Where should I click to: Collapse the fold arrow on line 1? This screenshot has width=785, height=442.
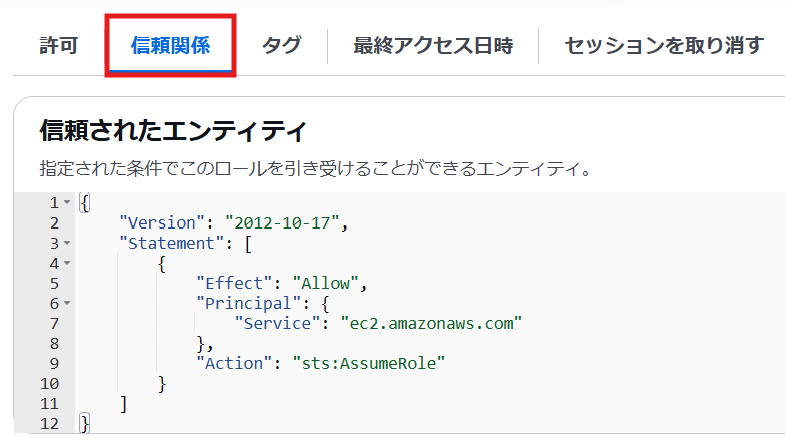[x=67, y=203]
